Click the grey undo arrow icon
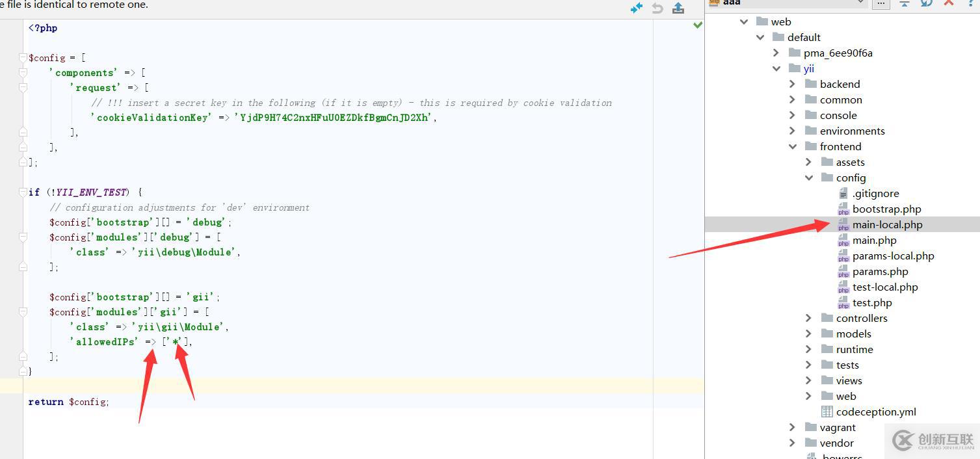 (x=657, y=8)
